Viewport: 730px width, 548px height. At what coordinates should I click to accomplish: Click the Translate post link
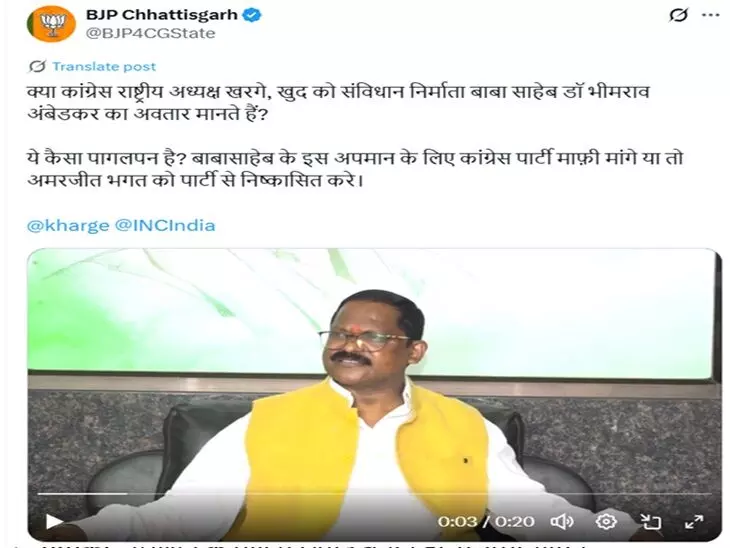pos(104,67)
